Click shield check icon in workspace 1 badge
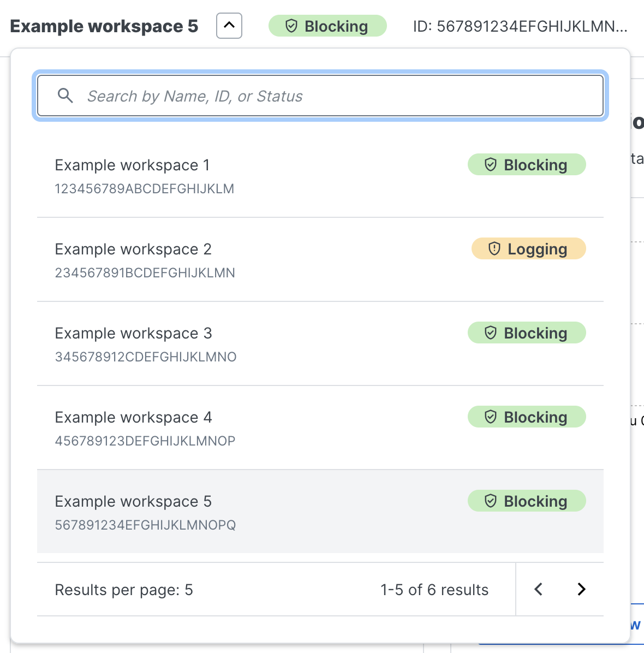Screen dimensions: 644x653 click(491, 164)
